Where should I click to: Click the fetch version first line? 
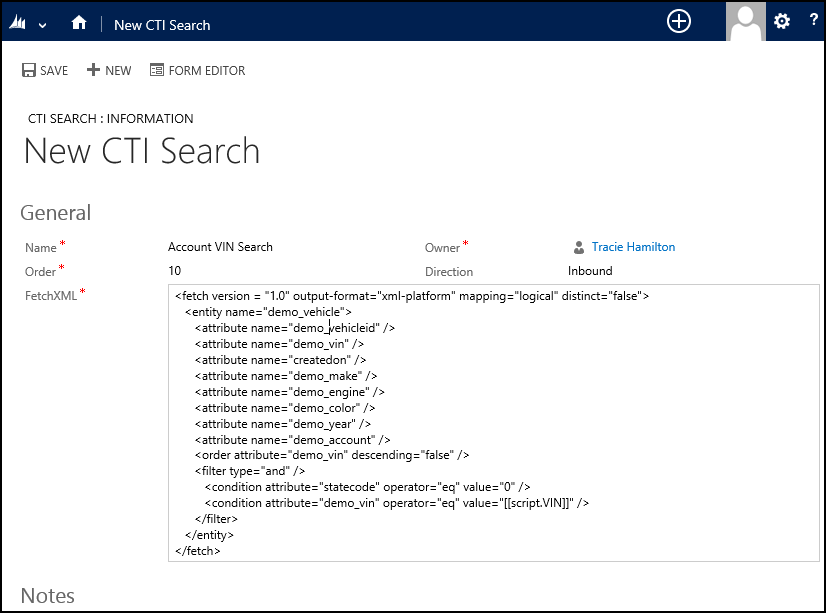click(x=412, y=296)
